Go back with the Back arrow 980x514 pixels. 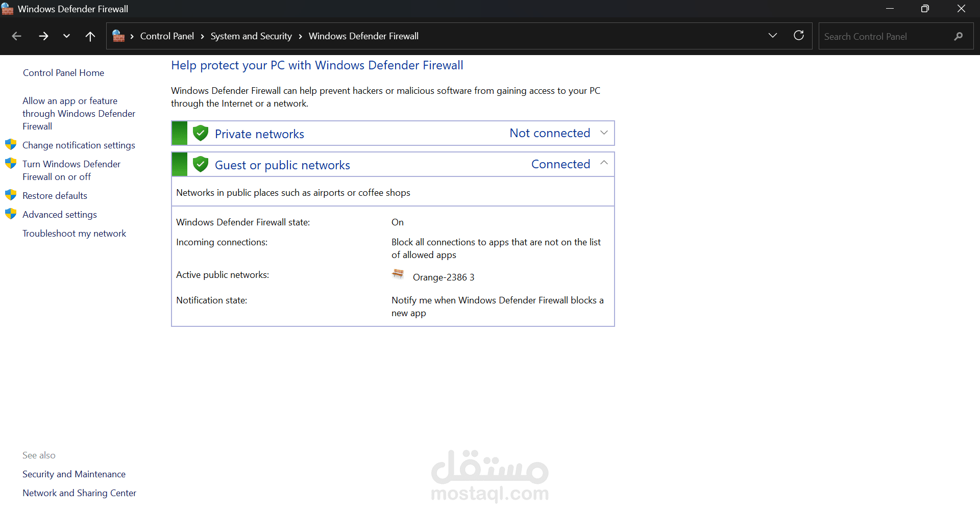(x=16, y=36)
